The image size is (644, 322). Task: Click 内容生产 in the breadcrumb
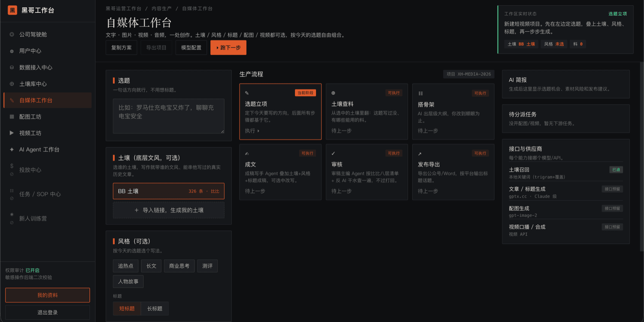(x=162, y=9)
